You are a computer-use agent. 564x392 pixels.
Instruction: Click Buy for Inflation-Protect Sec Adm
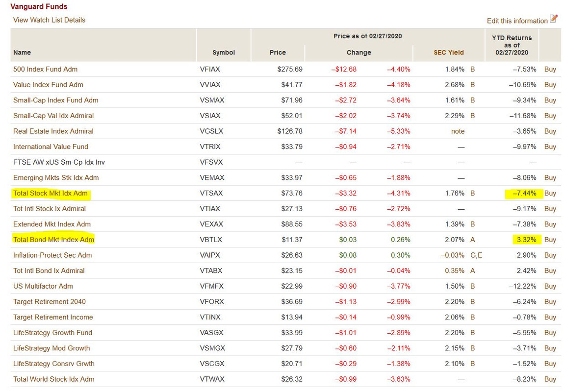click(x=550, y=255)
